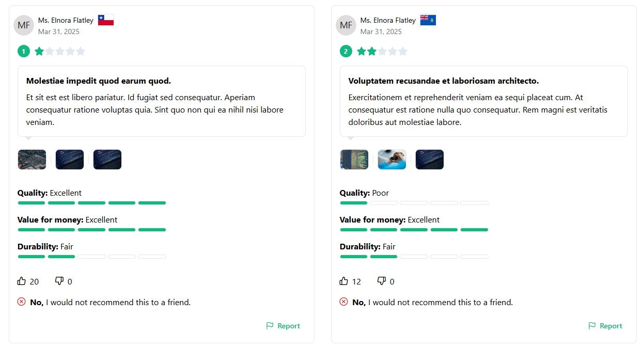Click the MF avatar on the second review
Viewport: 644px width, 348px height.
point(345,25)
